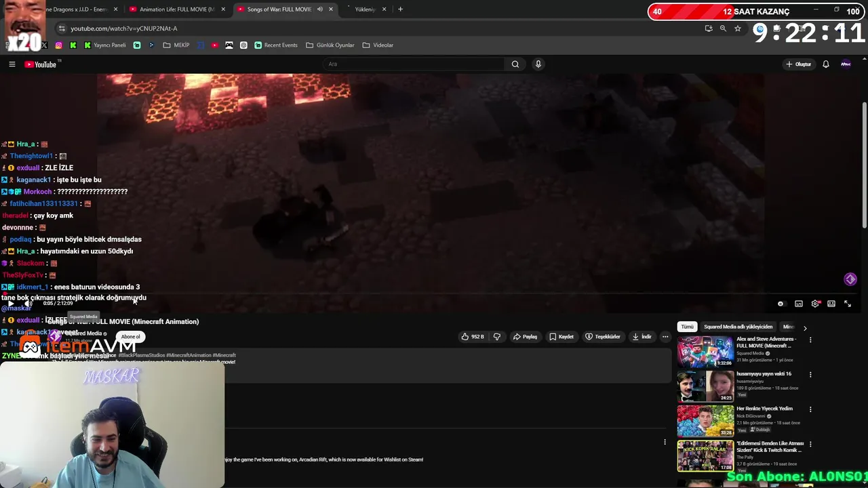The height and width of the screenshot is (488, 868).
Task: Open the red YouTube bookmark icon
Action: [215, 45]
